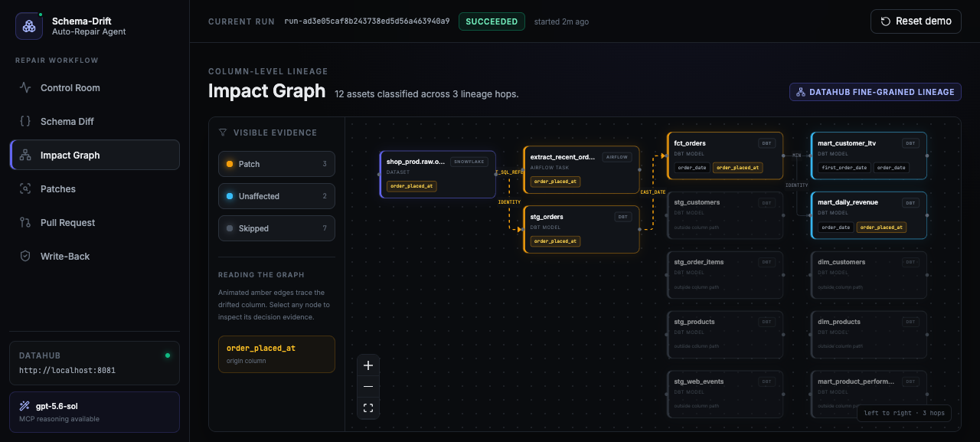Click the gpt-5.6-sol model card
This screenshot has height=442, width=980.
95,412
